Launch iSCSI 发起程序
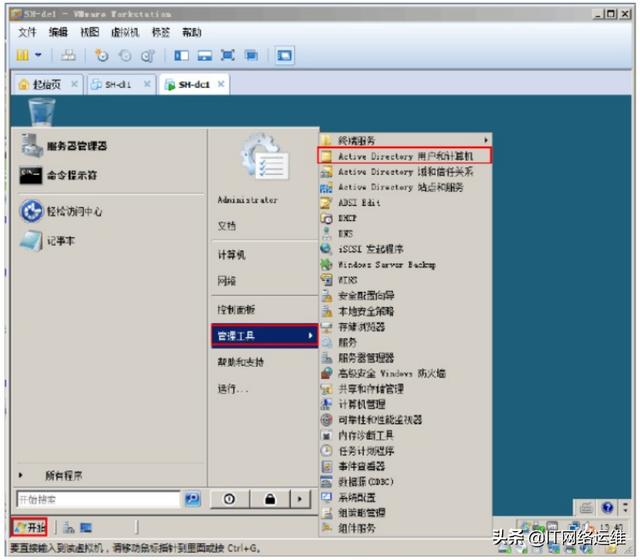 (x=404, y=249)
